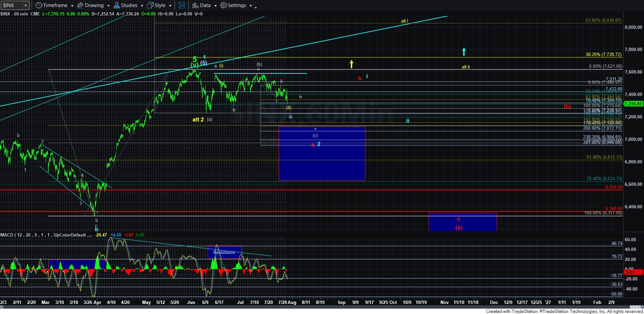This screenshot has height=314, width=644.
Task: Click the 'Nov' date axis label
Action: [444, 302]
